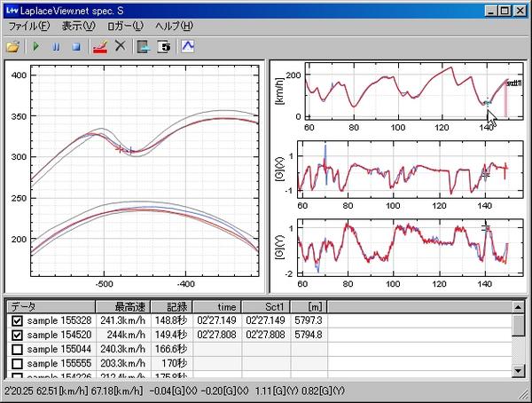
Task: Start playback with the green play icon
Action: (x=36, y=46)
